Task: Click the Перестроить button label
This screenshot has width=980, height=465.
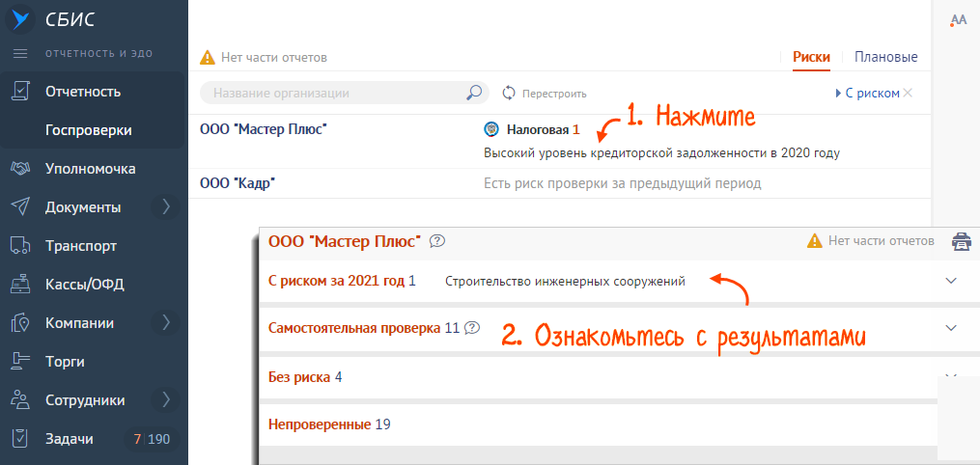Action: pyautogui.click(x=554, y=95)
